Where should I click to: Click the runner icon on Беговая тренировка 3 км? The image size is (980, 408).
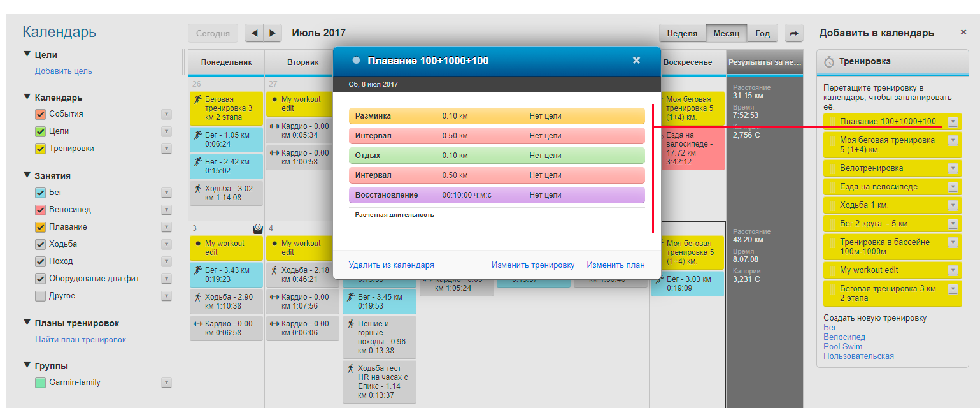click(199, 99)
